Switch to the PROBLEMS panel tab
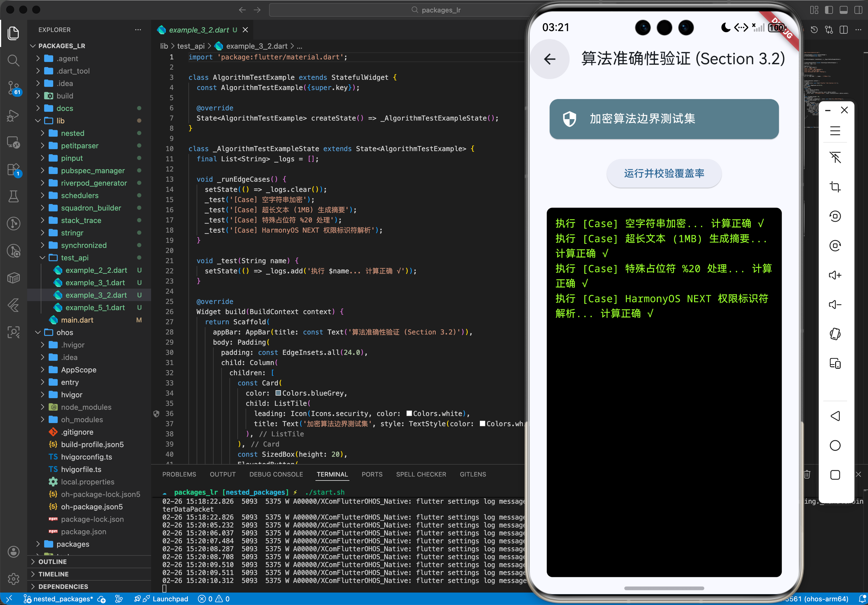 tap(179, 474)
